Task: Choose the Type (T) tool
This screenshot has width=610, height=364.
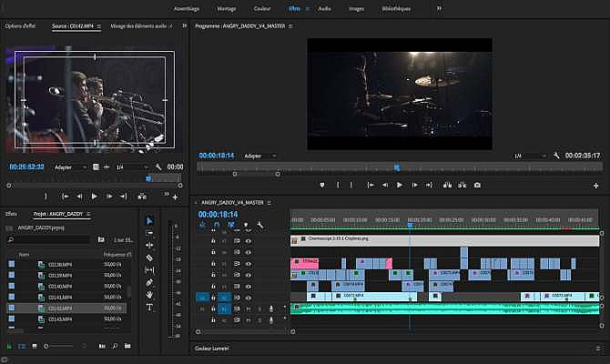Action: point(149,308)
